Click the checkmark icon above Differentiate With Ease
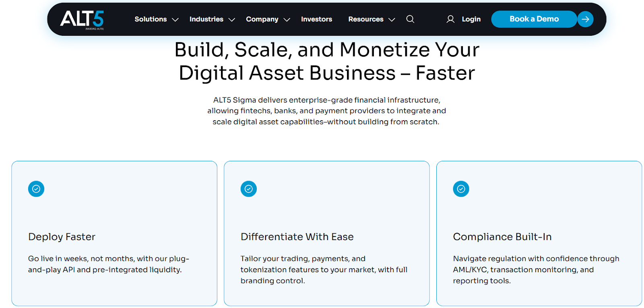Image resolution: width=644 pixels, height=308 pixels. 249,189
